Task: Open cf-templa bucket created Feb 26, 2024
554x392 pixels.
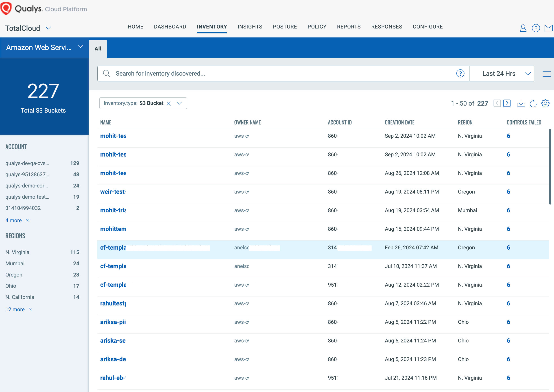Action: pyautogui.click(x=113, y=248)
